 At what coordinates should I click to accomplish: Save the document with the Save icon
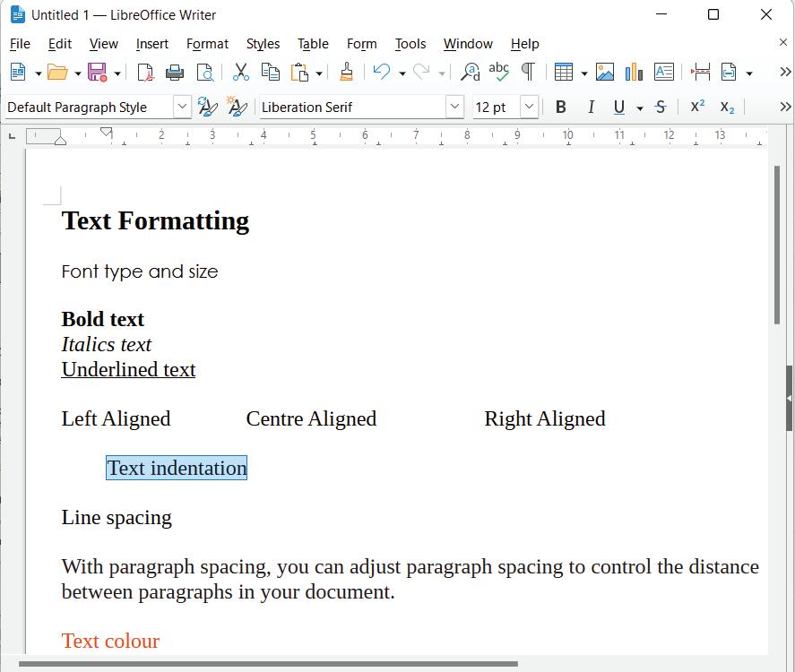(97, 72)
